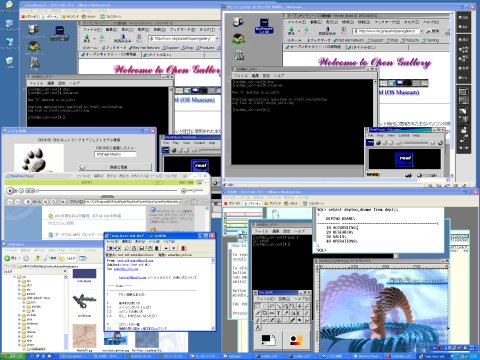480x360 pixels.
Task: Click the red icon in mail toolbar
Action: pyautogui.click(x=183, y=248)
